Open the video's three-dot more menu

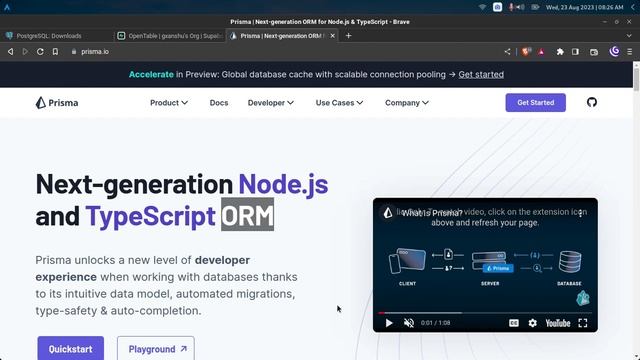(x=580, y=213)
